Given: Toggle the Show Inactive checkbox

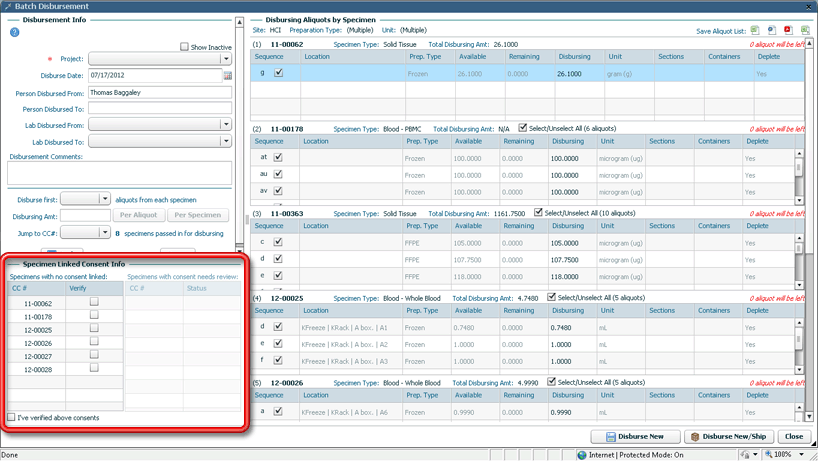Looking at the screenshot, I should pos(184,46).
